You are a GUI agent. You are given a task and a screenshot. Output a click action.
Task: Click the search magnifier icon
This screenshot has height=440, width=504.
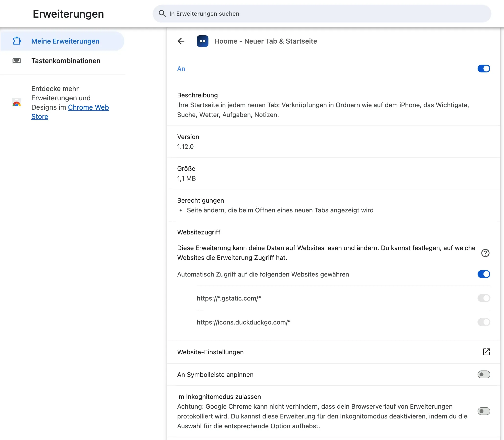[x=162, y=13]
